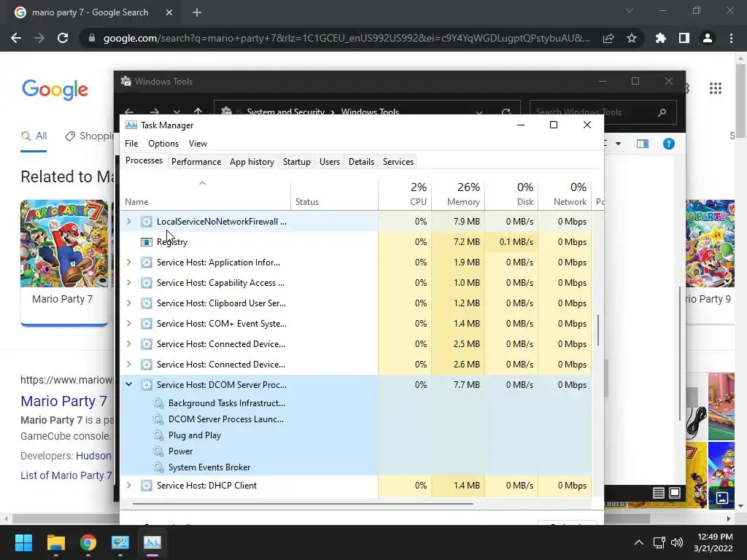Open the Chrome extensions puzzle icon

point(661,38)
